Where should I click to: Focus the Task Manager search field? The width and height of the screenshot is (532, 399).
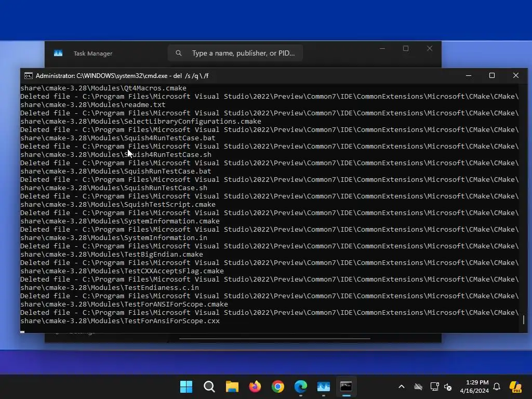(235, 53)
